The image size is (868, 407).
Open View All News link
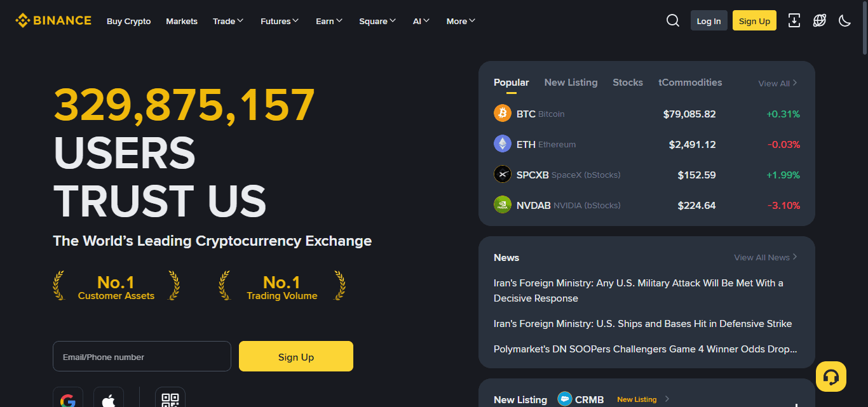click(766, 257)
